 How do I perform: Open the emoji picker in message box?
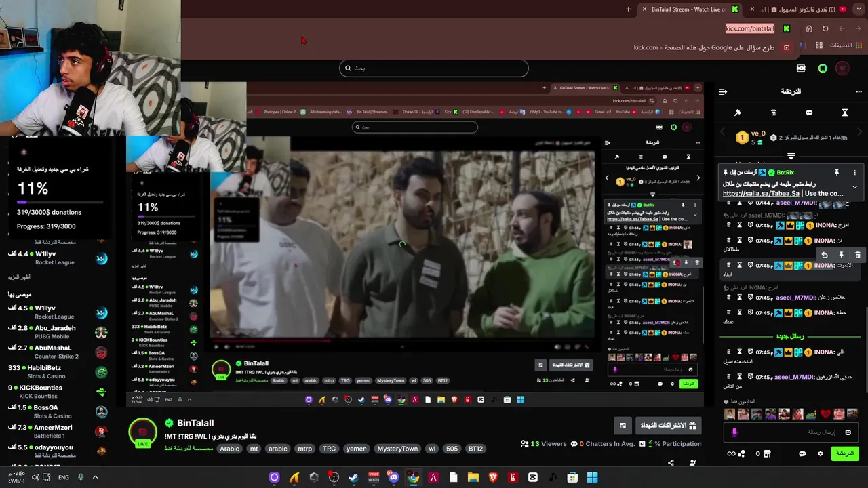pos(848,432)
